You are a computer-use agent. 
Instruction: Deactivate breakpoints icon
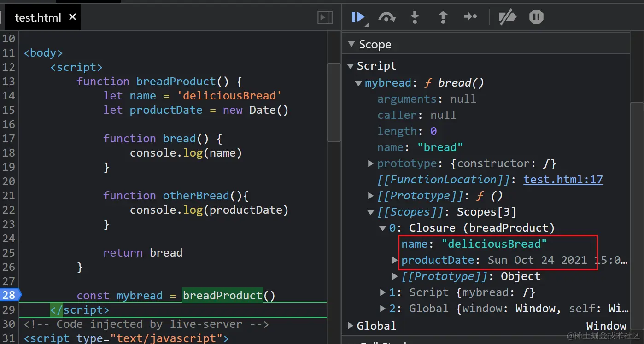tap(508, 17)
